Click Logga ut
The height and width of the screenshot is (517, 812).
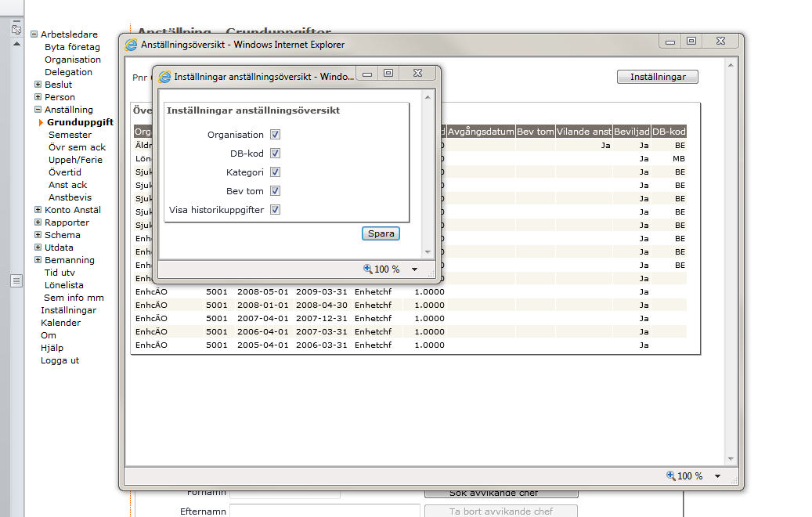(x=60, y=360)
